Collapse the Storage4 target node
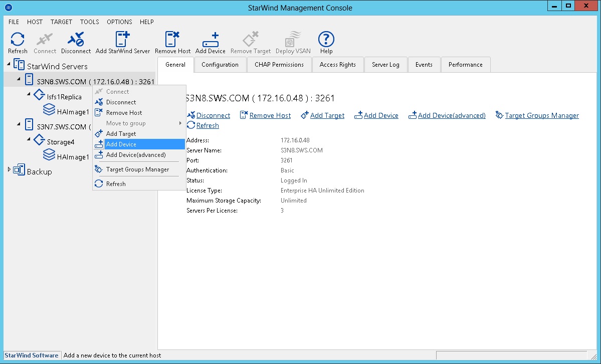Image resolution: width=601 pixels, height=364 pixels. (x=29, y=139)
